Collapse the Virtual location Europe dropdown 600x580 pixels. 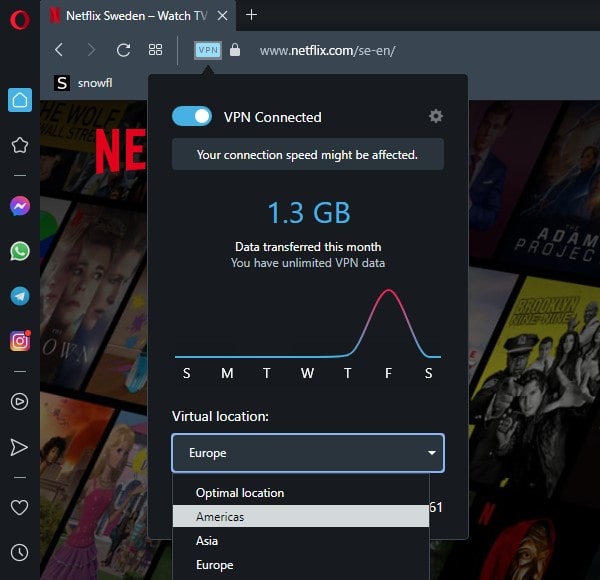tap(308, 453)
